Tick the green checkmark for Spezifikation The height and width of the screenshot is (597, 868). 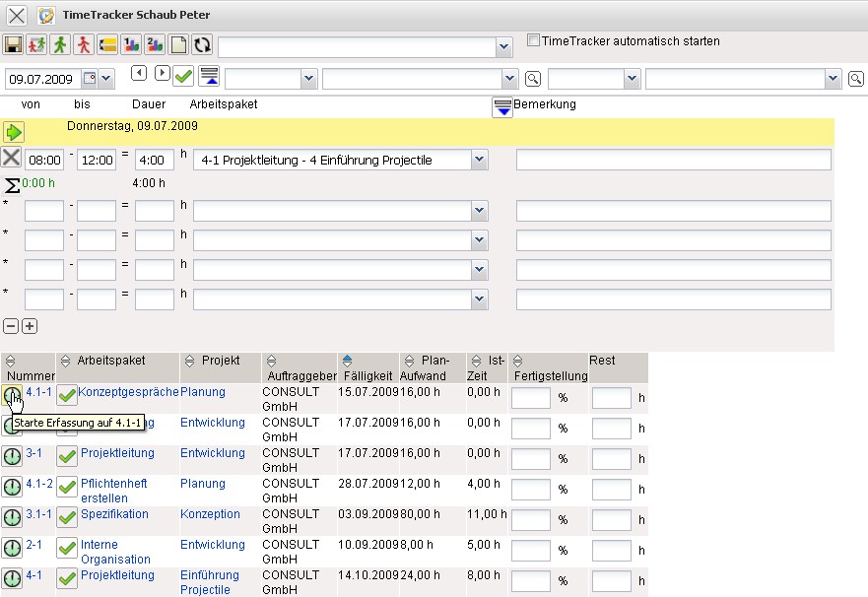pyautogui.click(x=67, y=518)
